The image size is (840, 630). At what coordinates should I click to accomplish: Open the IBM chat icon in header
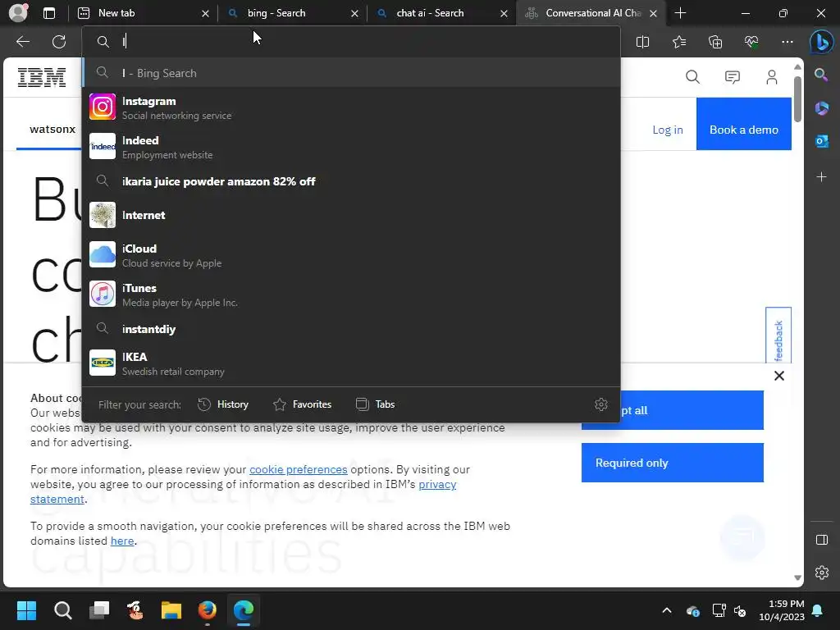tap(733, 77)
